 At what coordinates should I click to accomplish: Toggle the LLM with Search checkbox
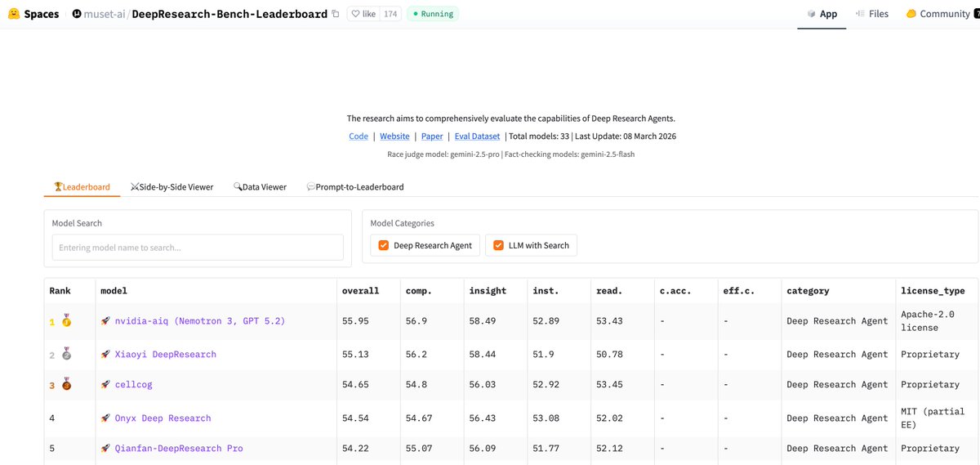tap(498, 245)
